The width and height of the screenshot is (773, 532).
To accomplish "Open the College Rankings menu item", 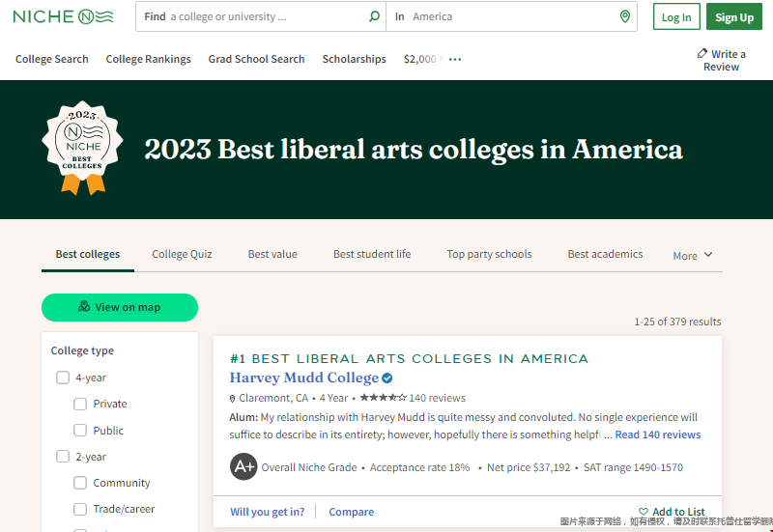I will 148,59.
